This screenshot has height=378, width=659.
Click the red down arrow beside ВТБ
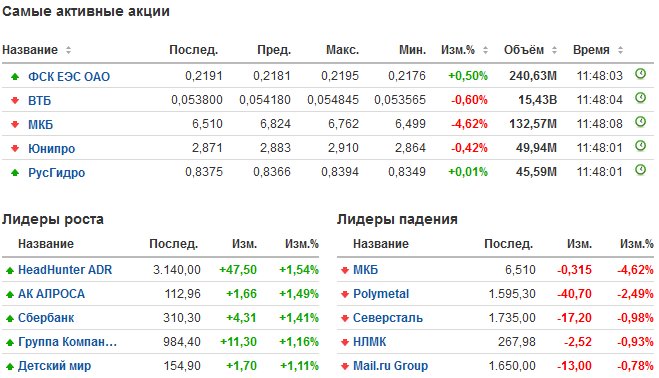click(15, 100)
